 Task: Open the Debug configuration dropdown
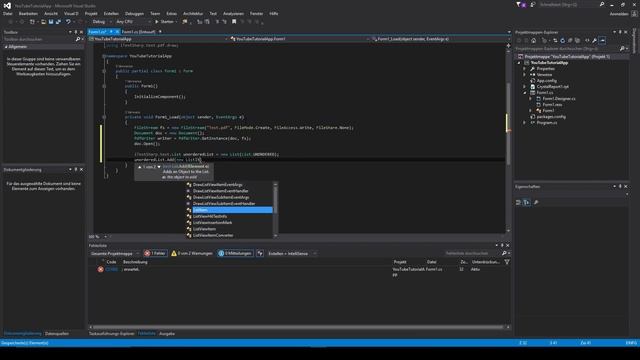(101, 22)
